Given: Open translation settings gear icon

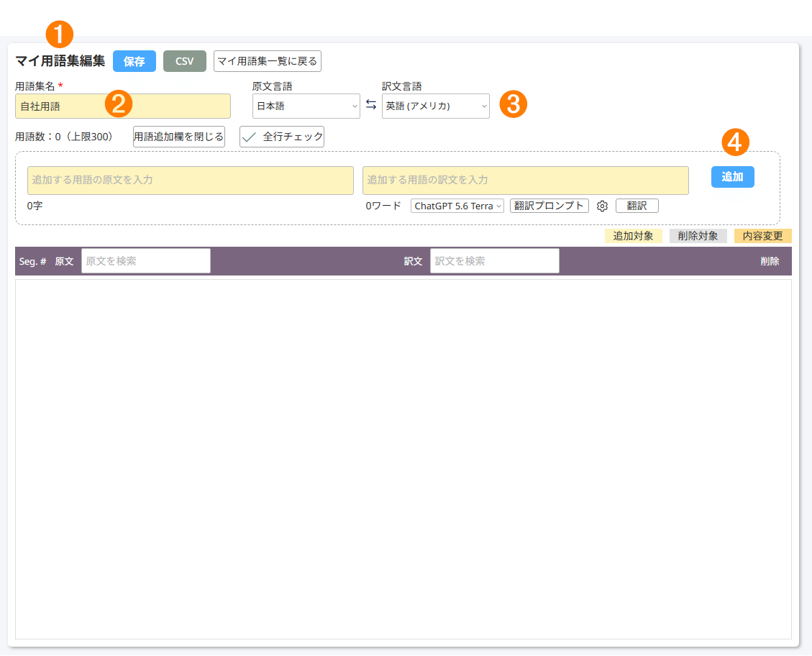Looking at the screenshot, I should 602,206.
